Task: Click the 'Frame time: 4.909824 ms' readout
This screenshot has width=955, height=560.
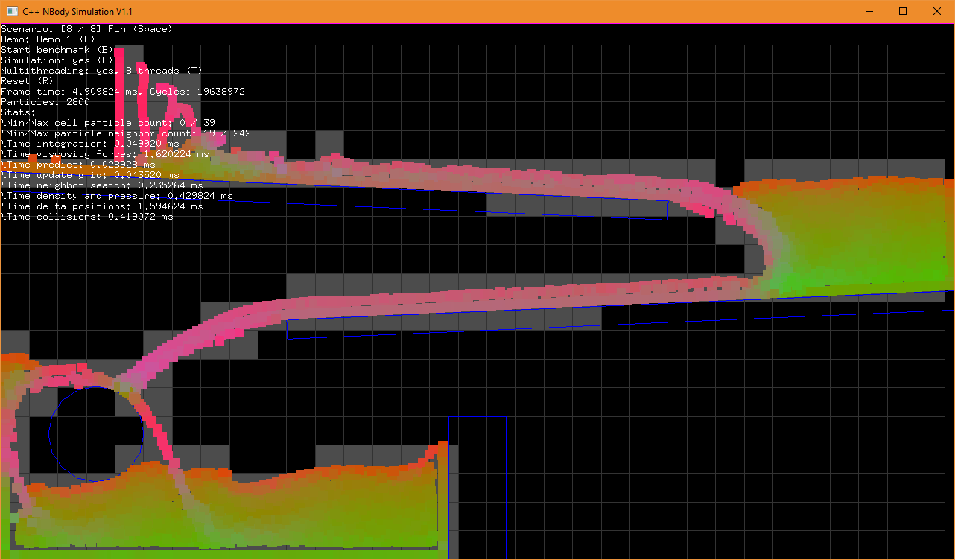Action: coord(72,92)
